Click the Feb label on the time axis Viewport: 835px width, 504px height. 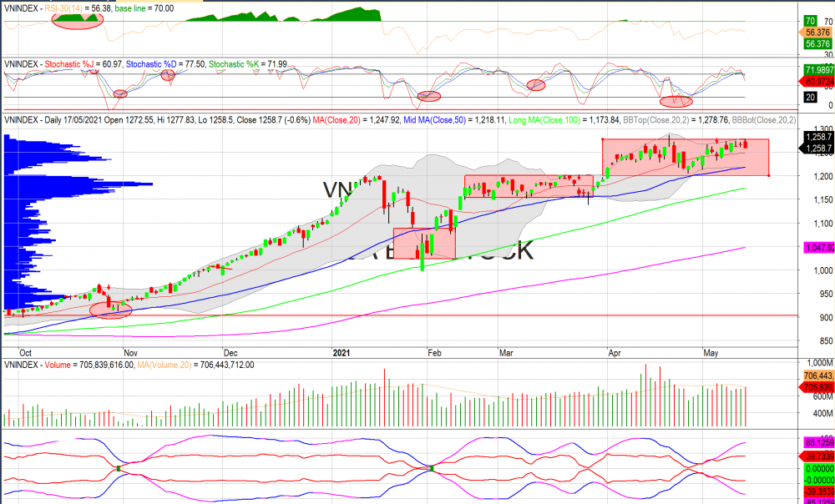point(434,376)
